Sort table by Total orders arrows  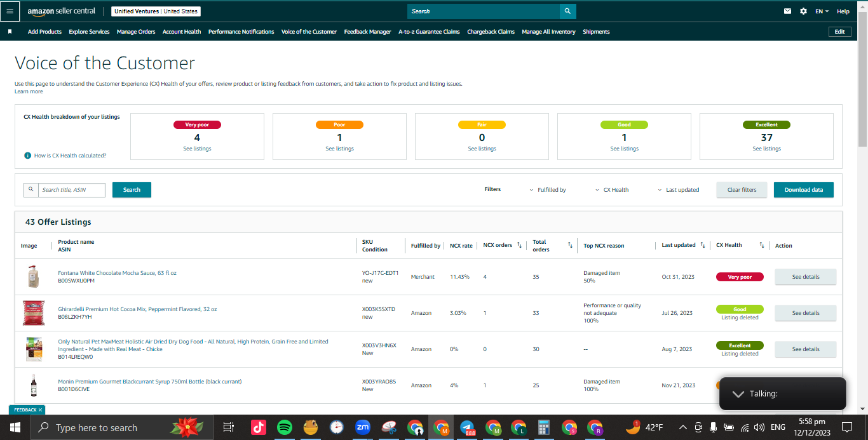coord(570,245)
